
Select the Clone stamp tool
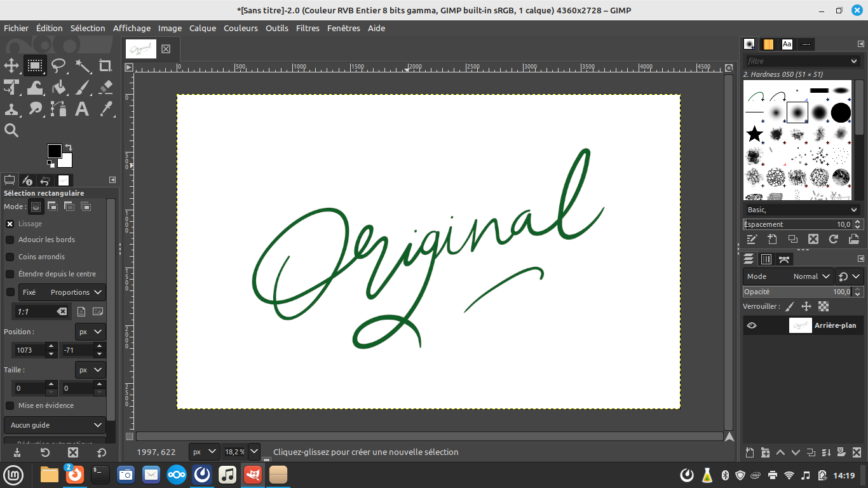[11, 109]
